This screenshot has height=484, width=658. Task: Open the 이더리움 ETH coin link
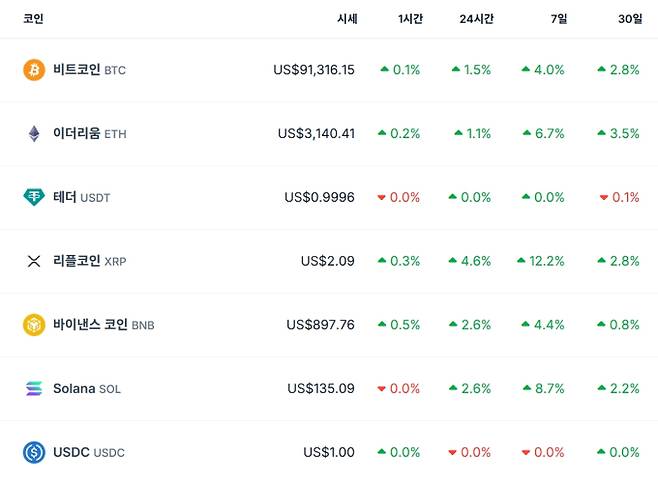click(x=90, y=134)
